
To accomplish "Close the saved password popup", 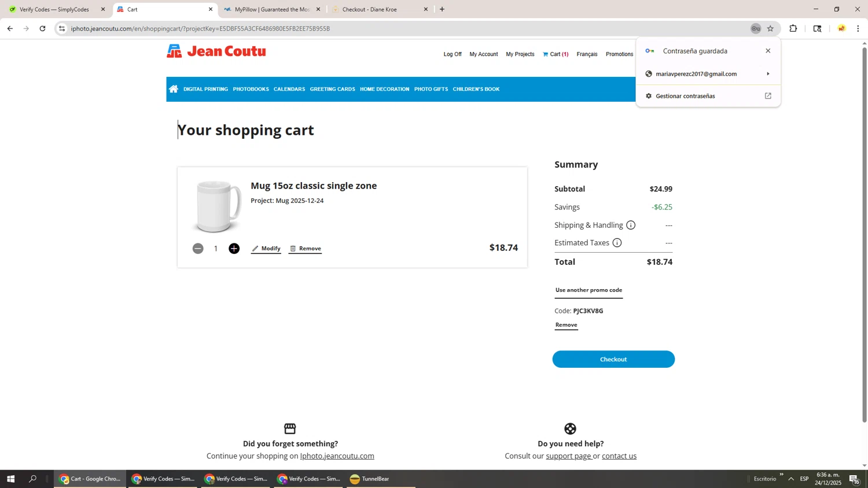I will click(x=768, y=51).
